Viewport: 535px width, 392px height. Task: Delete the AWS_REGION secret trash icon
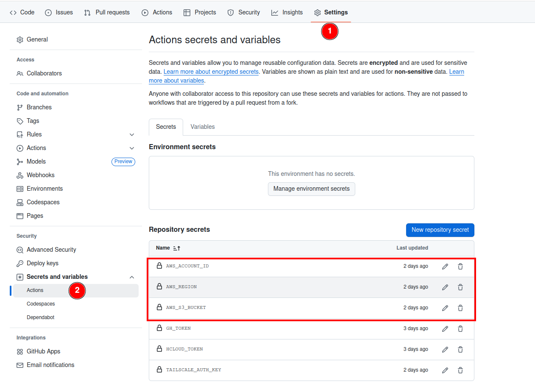(x=460, y=287)
